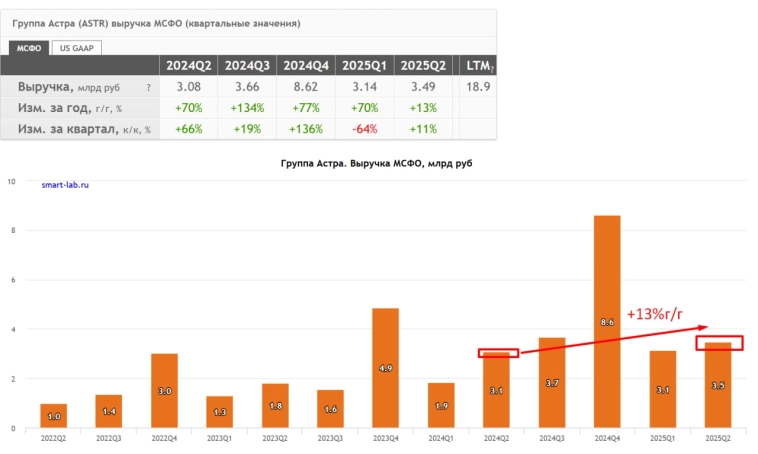
Task: Open the smart-lab.ru link on the chart
Action: (65, 185)
